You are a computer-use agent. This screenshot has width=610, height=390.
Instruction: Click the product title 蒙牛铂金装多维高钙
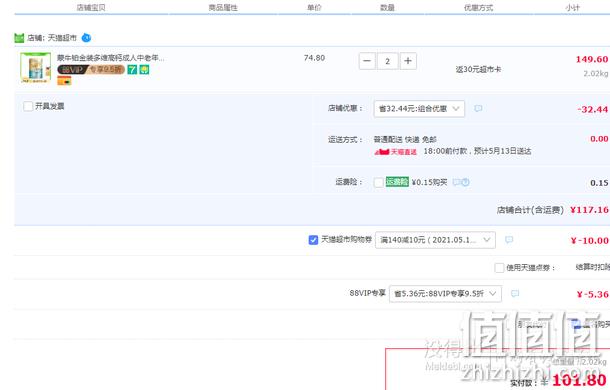110,58
